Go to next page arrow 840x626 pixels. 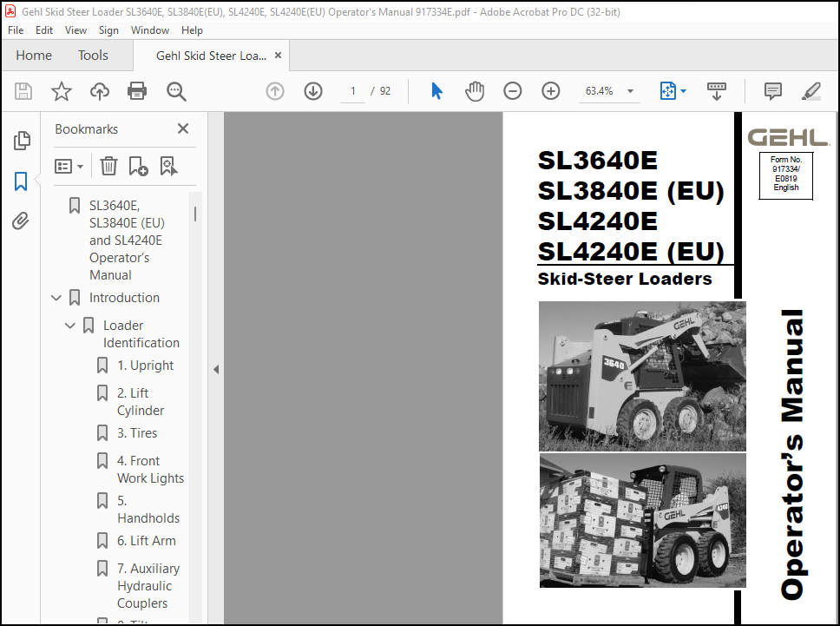[x=313, y=91]
